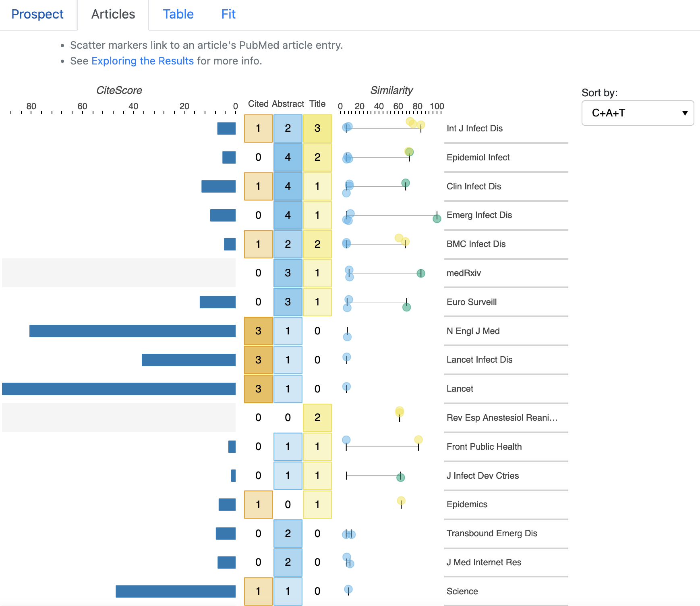Image resolution: width=700 pixels, height=606 pixels.
Task: Select green marker in J Infect Dev Ctries row
Action: coord(400,477)
